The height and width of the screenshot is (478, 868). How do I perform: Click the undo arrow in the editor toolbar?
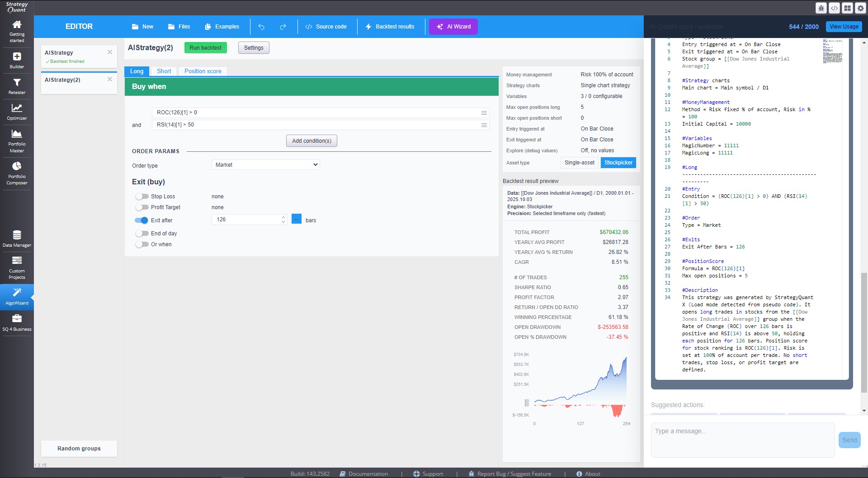tap(261, 27)
